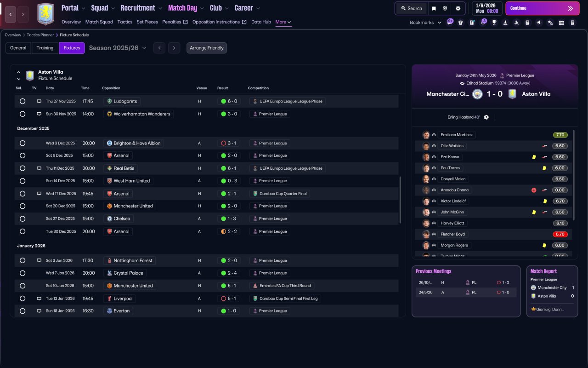Open the Set Pieces submenu item
588x368 pixels.
tap(147, 22)
